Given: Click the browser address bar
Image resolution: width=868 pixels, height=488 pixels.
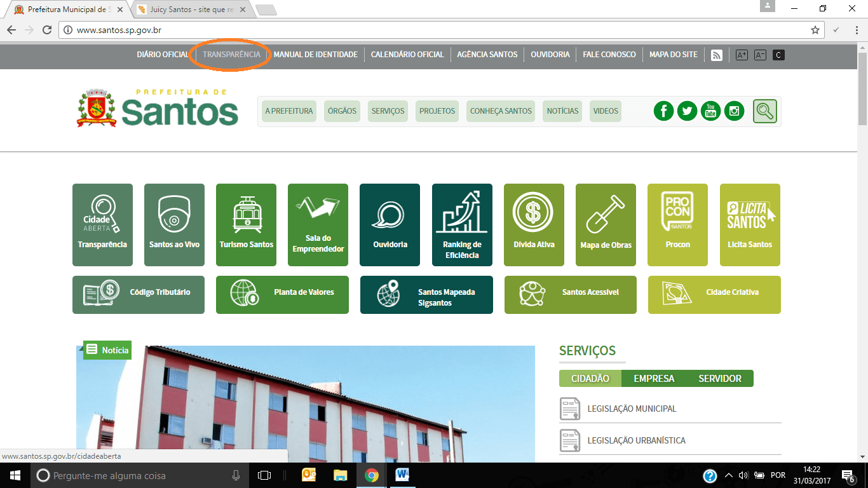Looking at the screenshot, I should (438, 30).
